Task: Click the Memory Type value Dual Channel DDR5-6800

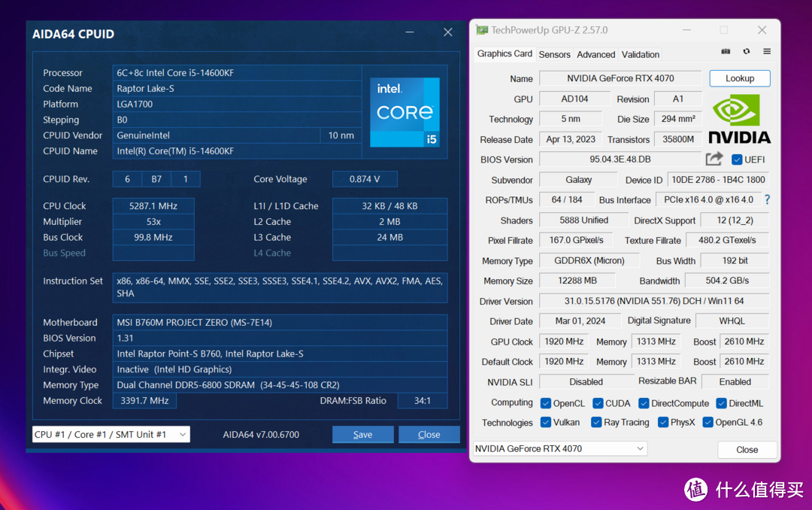Action: coord(280,385)
